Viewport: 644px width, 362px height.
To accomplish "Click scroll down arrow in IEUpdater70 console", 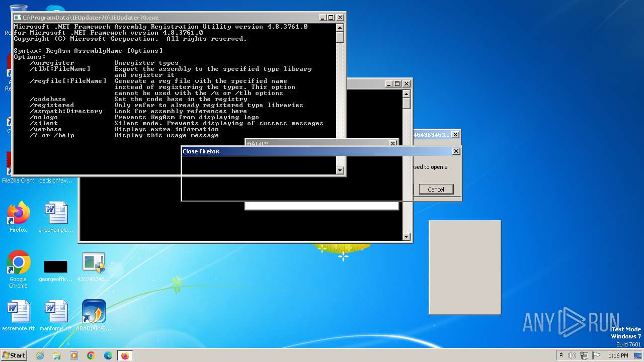I will tap(340, 170).
